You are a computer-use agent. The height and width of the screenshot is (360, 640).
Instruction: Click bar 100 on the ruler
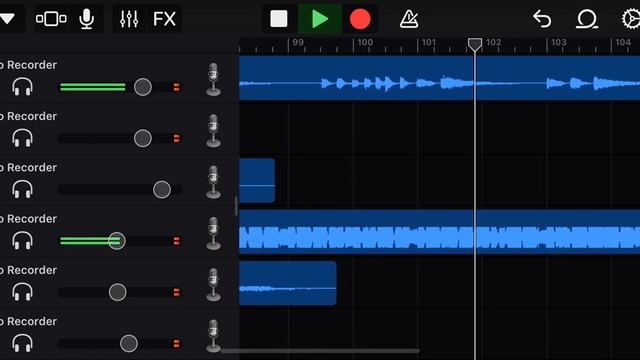point(365,42)
